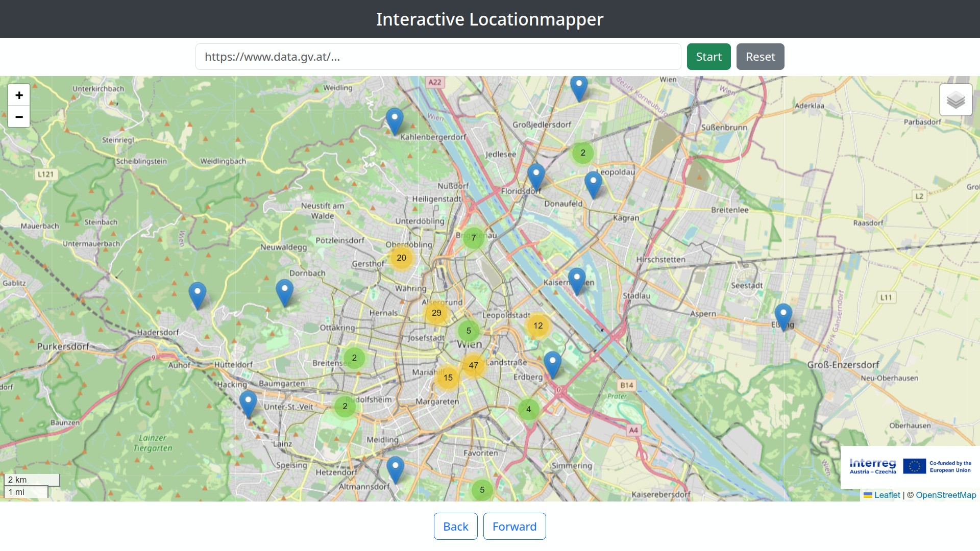Viewport: 980px width, 551px height.
Task: Open the map layers control
Action: click(x=955, y=100)
